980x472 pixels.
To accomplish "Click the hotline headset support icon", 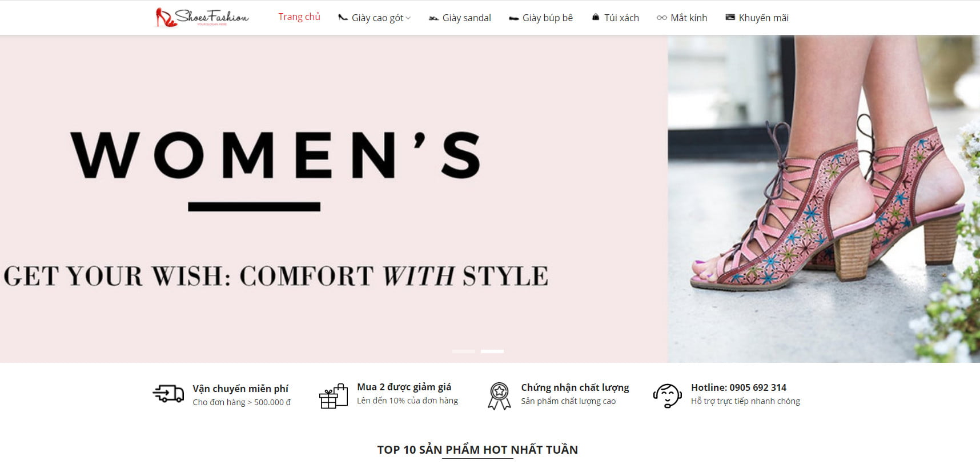I will [667, 395].
